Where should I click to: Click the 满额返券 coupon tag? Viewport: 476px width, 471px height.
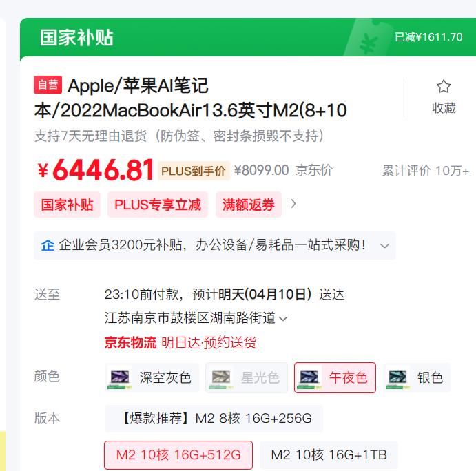point(249,205)
